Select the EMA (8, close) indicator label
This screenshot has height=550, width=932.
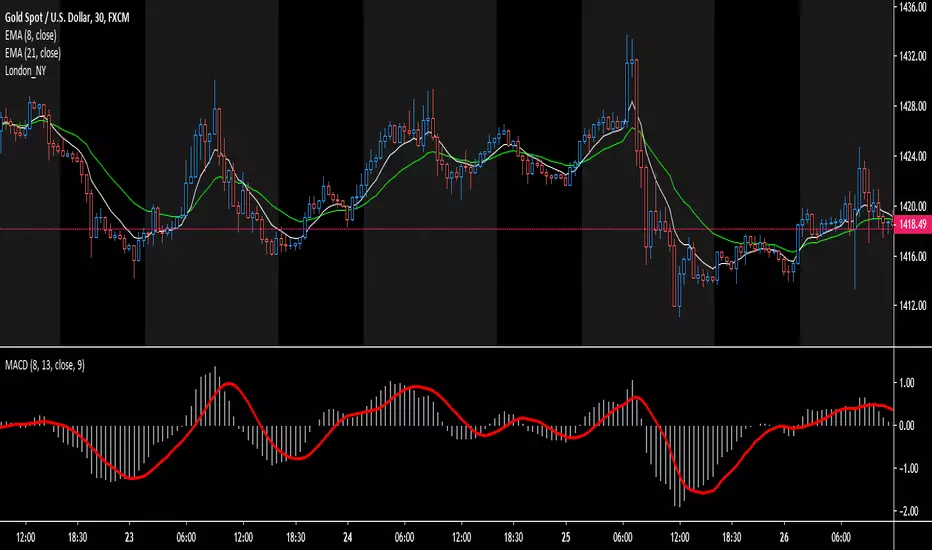click(30, 35)
